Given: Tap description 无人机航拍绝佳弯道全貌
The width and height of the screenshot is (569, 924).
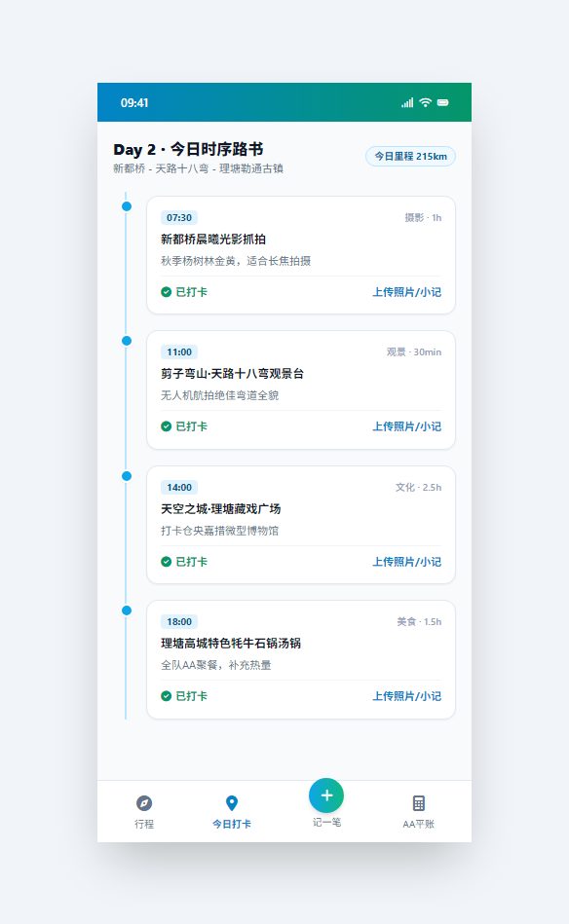Looking at the screenshot, I should [220, 395].
